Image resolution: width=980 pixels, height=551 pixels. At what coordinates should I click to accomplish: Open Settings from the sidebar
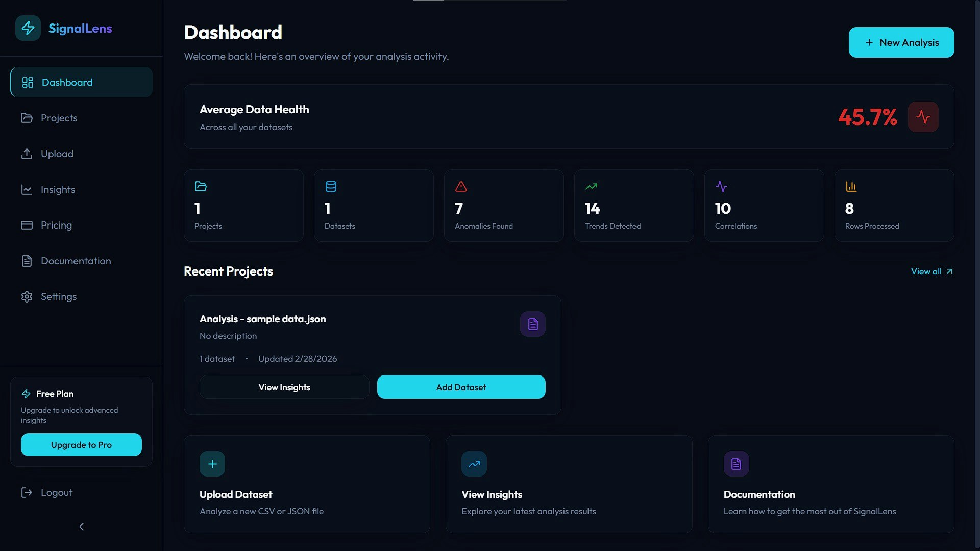tap(58, 296)
